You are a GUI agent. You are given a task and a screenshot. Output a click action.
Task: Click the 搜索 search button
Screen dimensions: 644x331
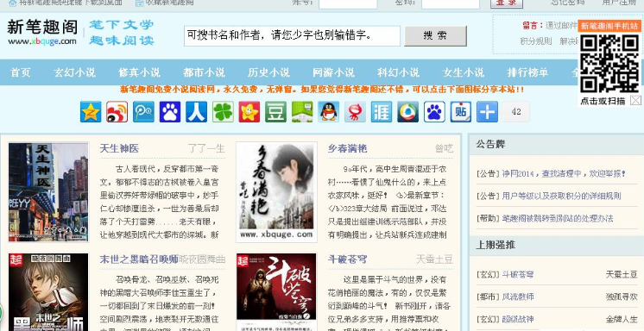click(x=435, y=35)
